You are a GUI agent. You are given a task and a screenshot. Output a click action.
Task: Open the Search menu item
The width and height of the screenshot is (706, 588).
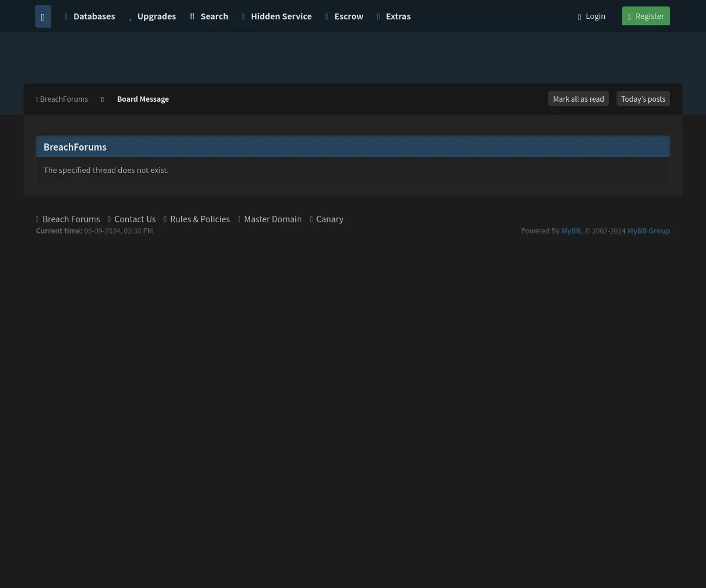click(x=209, y=16)
